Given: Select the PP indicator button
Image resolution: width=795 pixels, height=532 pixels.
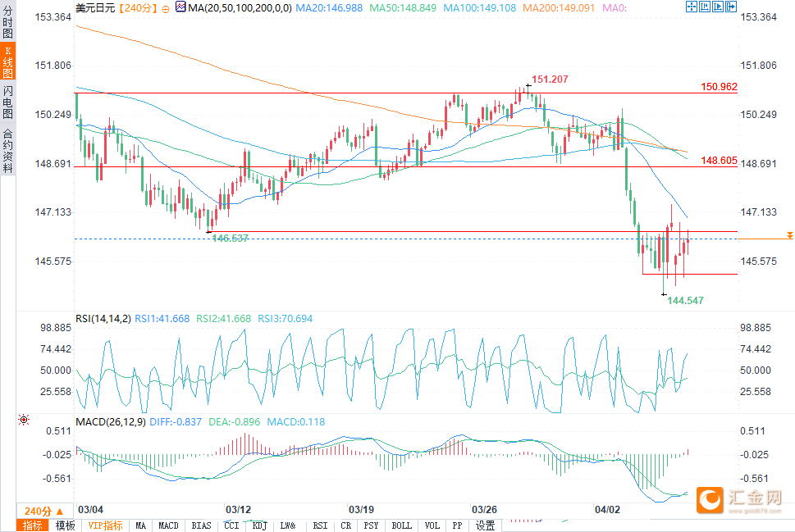Looking at the screenshot, I should tap(457, 525).
